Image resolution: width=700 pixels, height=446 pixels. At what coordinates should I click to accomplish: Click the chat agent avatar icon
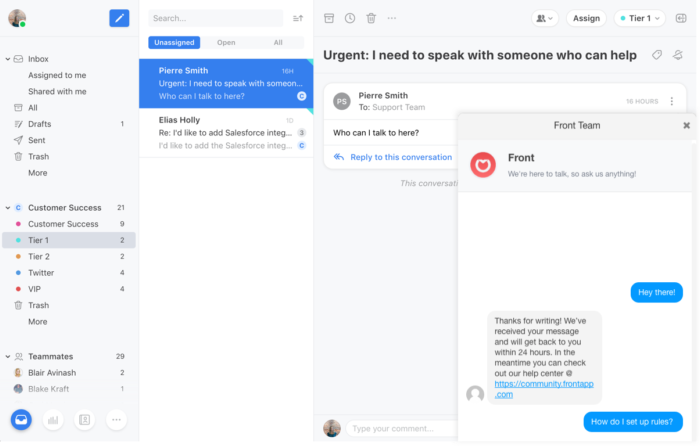[x=475, y=394]
